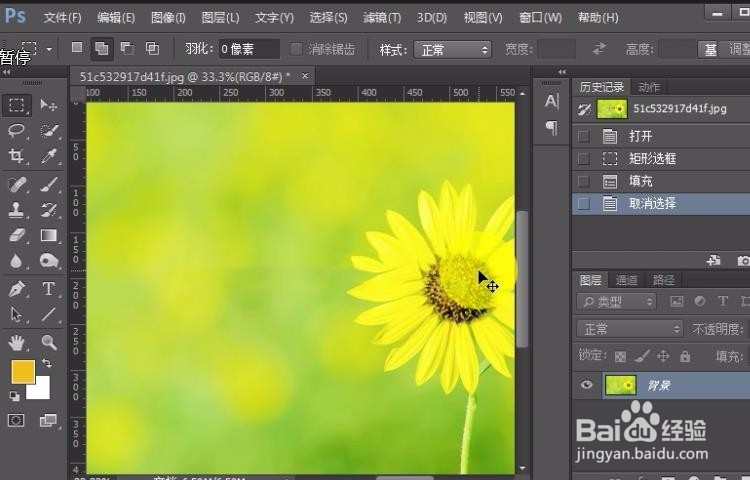Open the 编辑(E) menu
The height and width of the screenshot is (480, 750).
(x=116, y=18)
